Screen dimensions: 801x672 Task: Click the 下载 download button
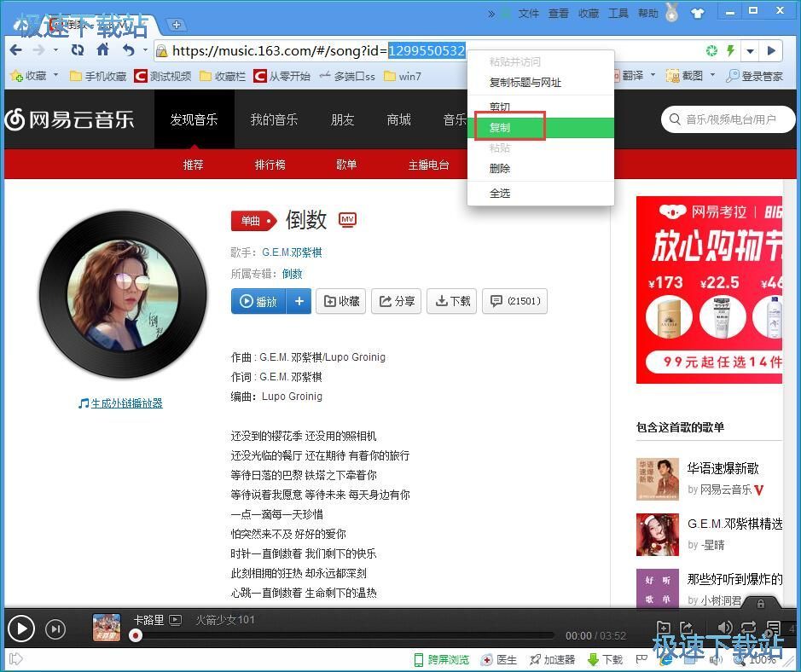click(453, 301)
